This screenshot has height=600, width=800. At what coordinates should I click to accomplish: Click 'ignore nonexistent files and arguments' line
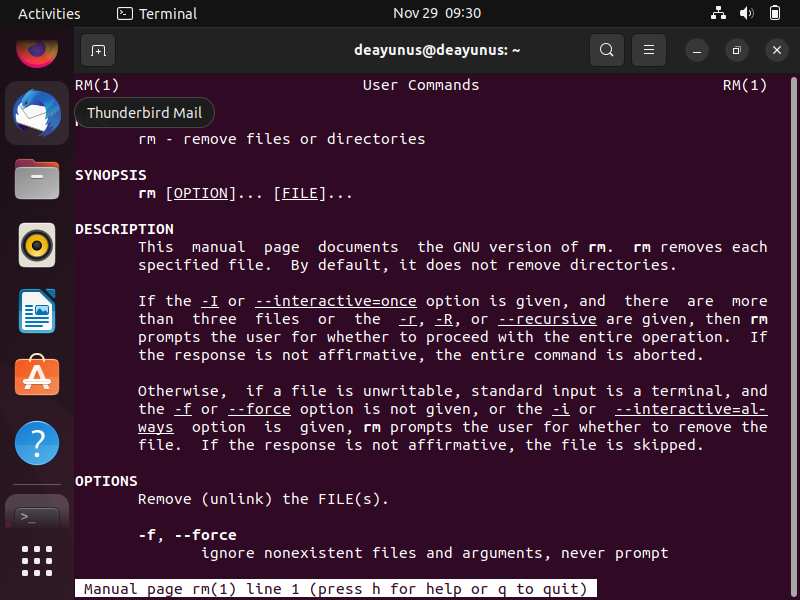[x=435, y=553]
